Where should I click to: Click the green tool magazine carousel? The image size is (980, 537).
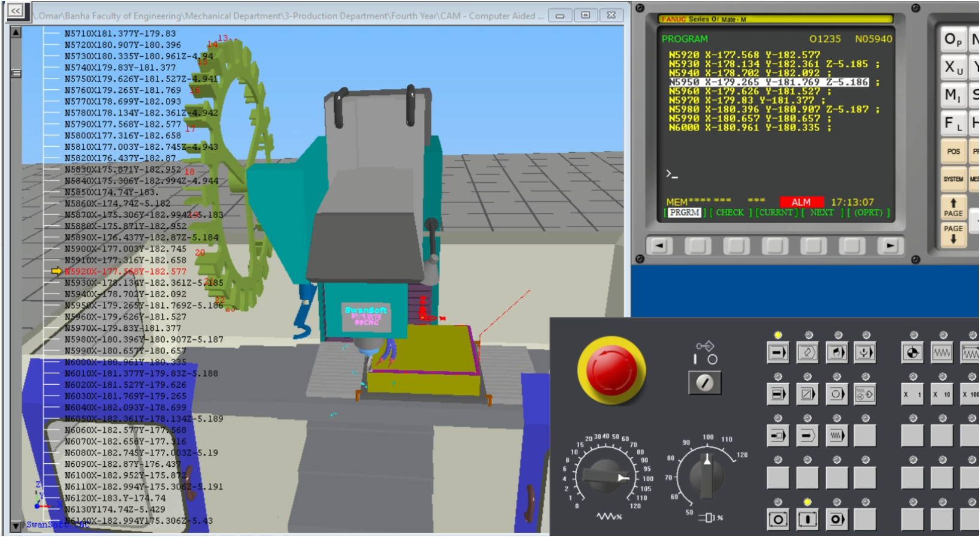234,174
